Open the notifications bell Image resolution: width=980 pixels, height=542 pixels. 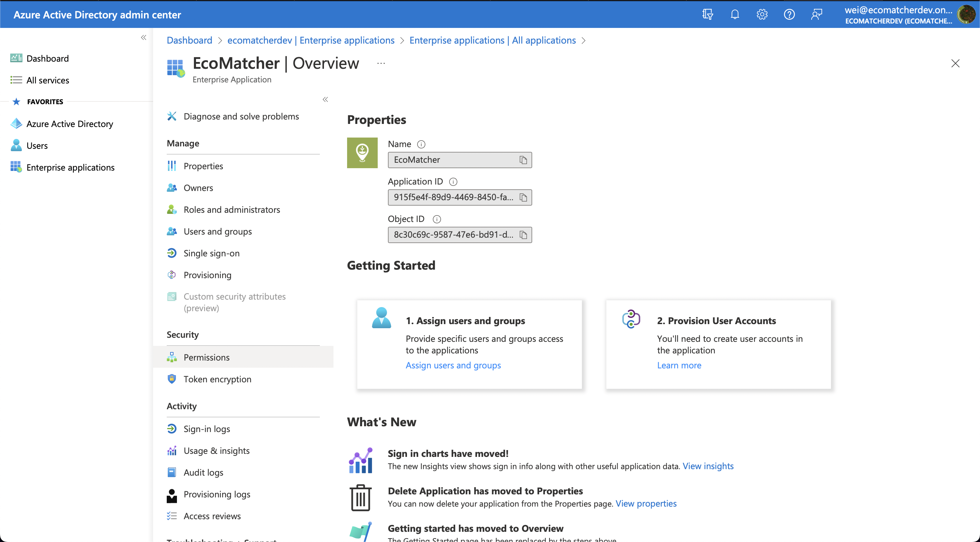point(735,14)
